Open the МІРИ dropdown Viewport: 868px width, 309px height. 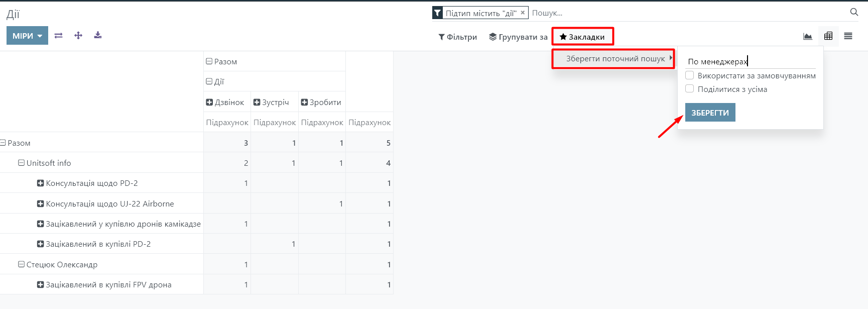(27, 36)
